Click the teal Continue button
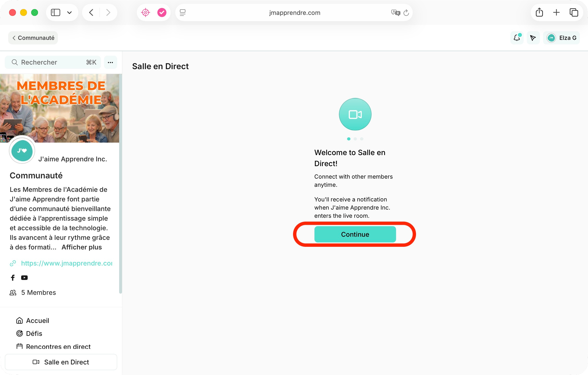 [355, 234]
